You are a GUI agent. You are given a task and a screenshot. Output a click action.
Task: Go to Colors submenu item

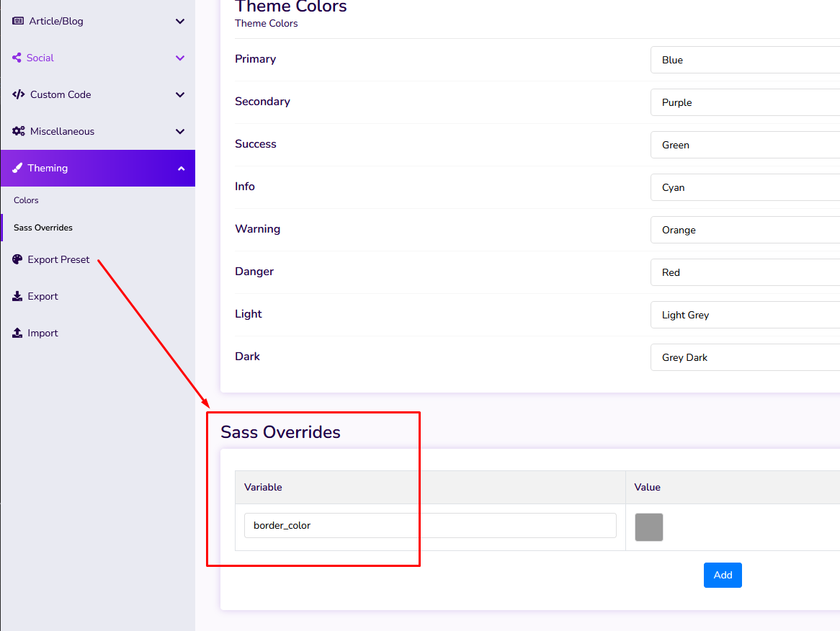coord(26,200)
